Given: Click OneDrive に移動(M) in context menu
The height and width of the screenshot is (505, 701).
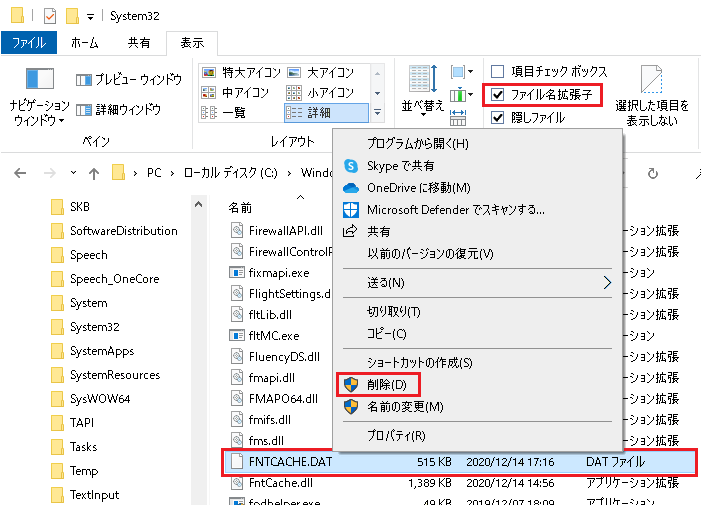Looking at the screenshot, I should coord(477,188).
